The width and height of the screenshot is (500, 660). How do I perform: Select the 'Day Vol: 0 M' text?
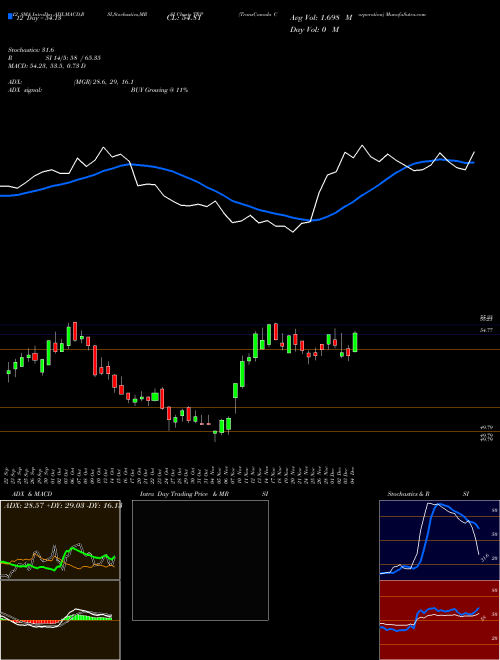click(x=314, y=29)
